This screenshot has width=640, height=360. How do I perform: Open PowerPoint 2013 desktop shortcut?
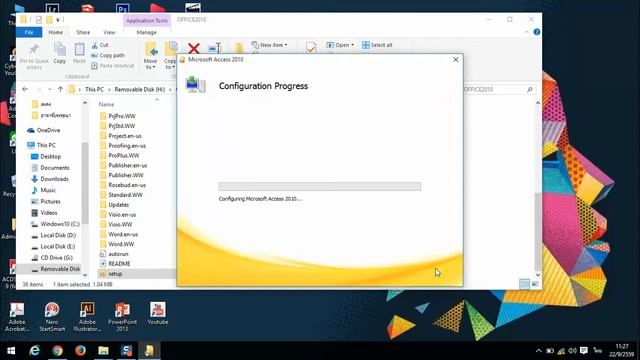[122, 317]
